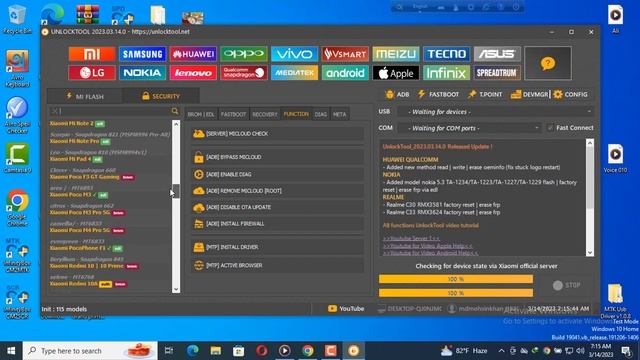
Task: Open the T.POINT tool
Action: 485,94
